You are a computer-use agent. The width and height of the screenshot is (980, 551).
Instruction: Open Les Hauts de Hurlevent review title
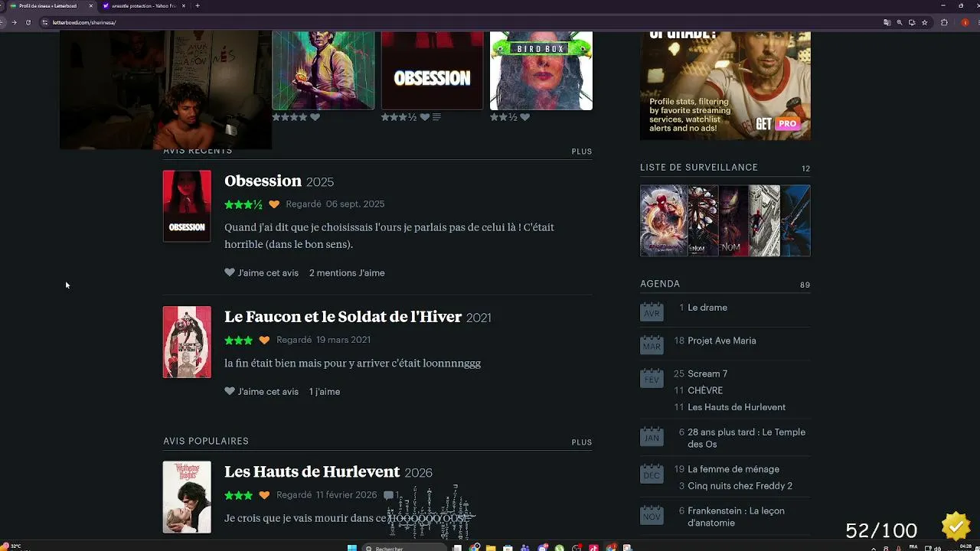pyautogui.click(x=312, y=471)
